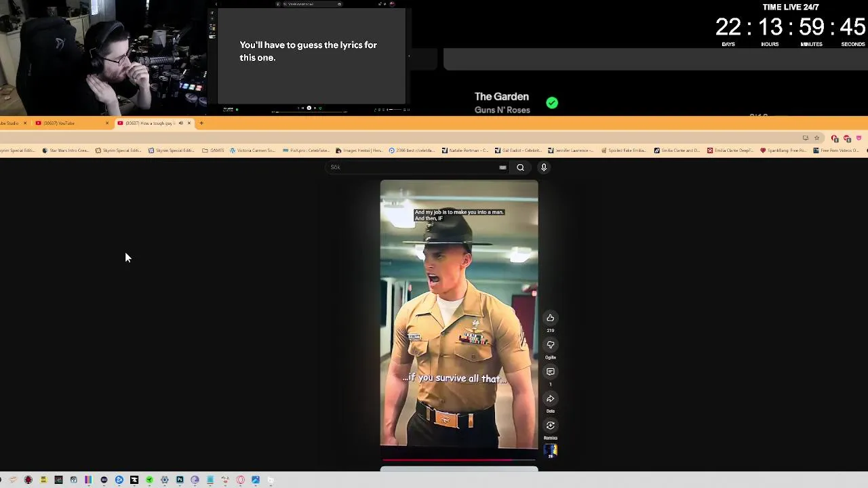Open the blue play-arrow taskbar app
868x488 pixels.
click(119, 480)
